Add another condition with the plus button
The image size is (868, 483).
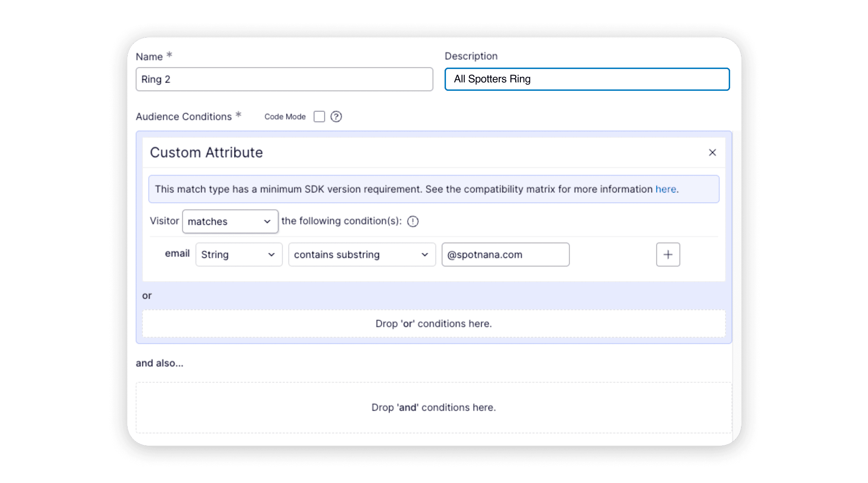point(668,255)
